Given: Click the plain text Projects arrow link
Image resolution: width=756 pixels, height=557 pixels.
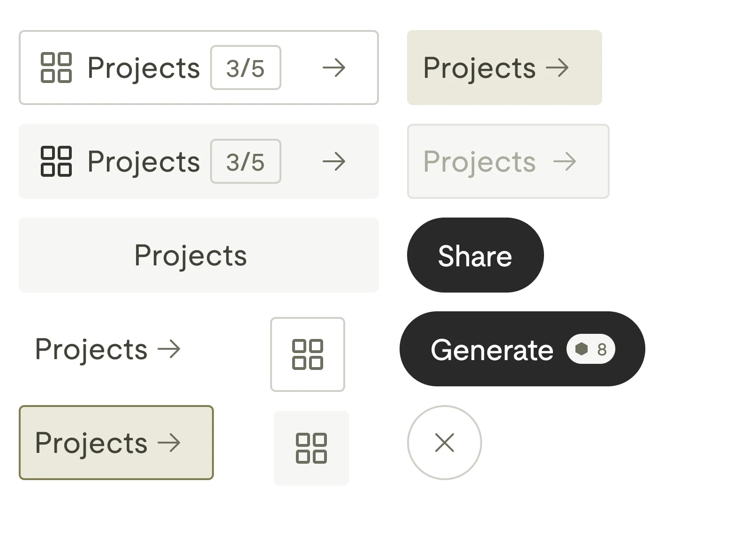Looking at the screenshot, I should (108, 349).
